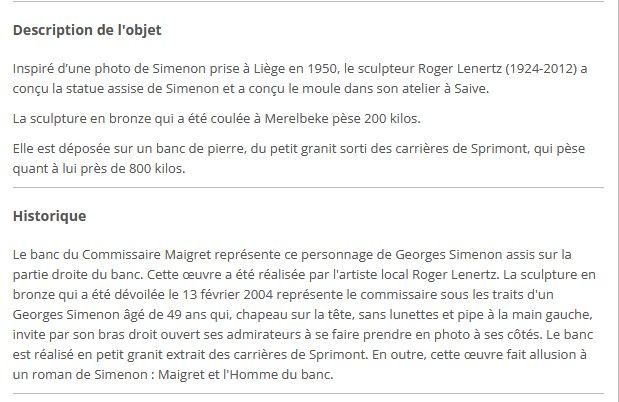Click the title "Maigret et l'Homme du banc"
Screen dimensions: 619x402
pyautogui.click(x=244, y=374)
